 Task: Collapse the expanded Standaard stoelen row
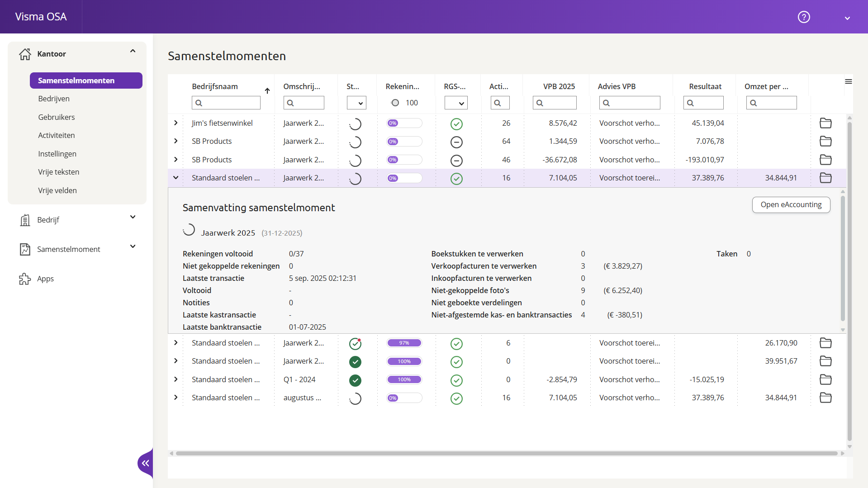point(175,178)
